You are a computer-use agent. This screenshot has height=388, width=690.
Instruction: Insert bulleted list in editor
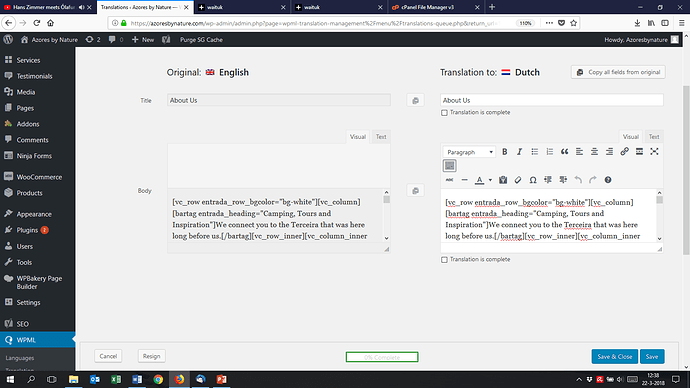(x=534, y=152)
